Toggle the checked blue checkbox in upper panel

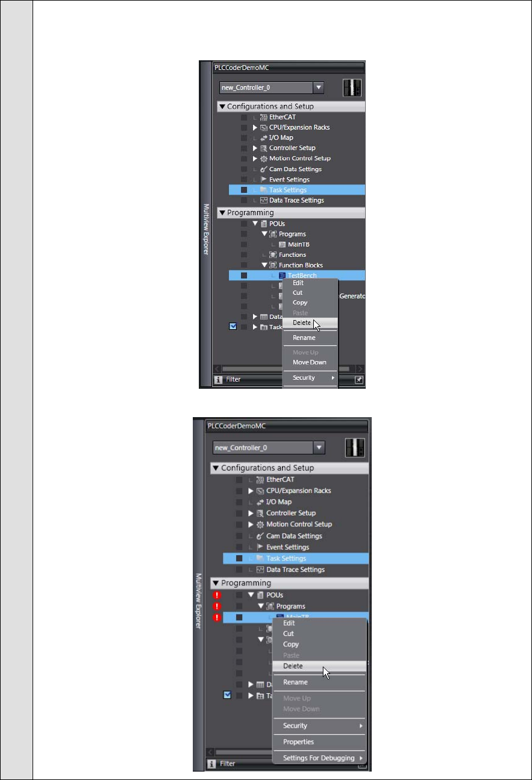pos(233,327)
